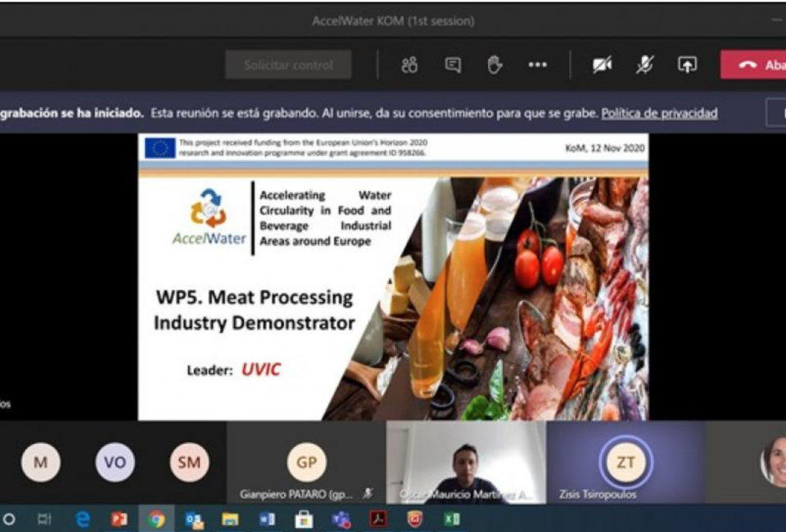The height and width of the screenshot is (532, 786).
Task: Show the meeting participants list
Action: point(409,65)
